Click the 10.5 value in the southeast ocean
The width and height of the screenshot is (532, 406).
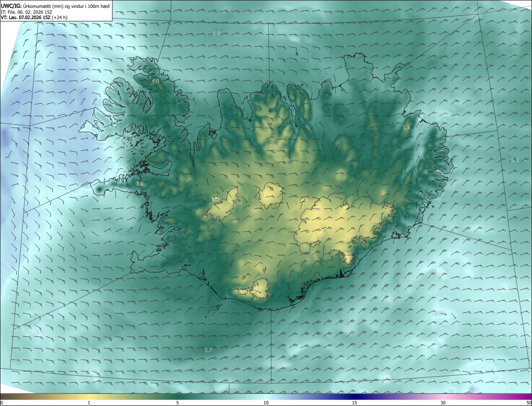click(436, 313)
